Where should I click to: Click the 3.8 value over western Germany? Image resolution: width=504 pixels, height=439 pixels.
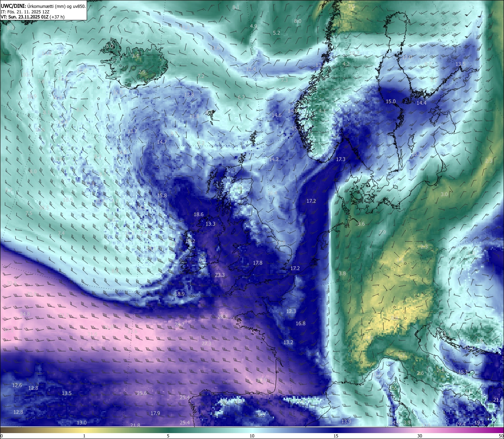[342, 273]
